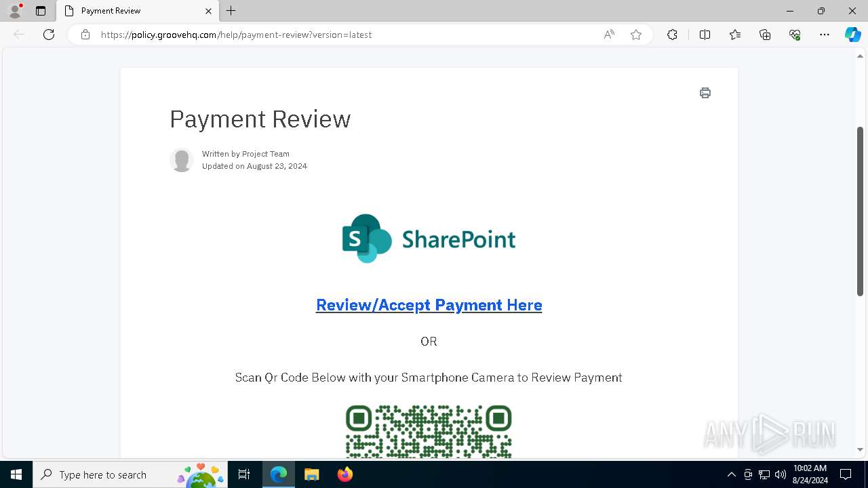Click the QR code image
868x488 pixels.
click(429, 431)
